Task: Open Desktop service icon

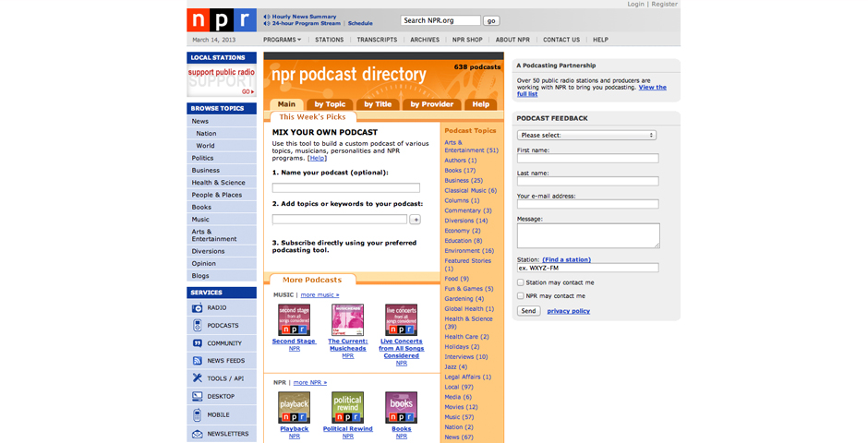Action: tap(197, 396)
